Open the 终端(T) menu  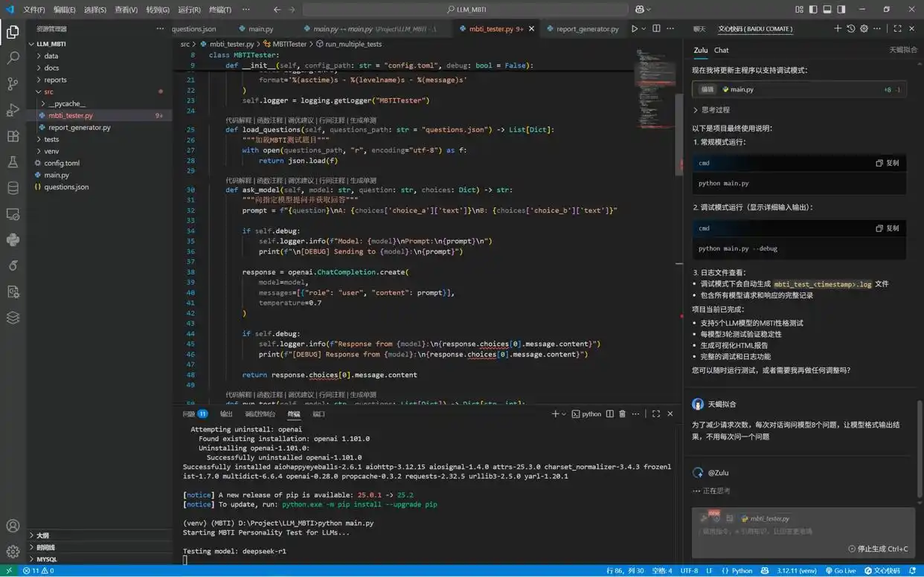[219, 10]
